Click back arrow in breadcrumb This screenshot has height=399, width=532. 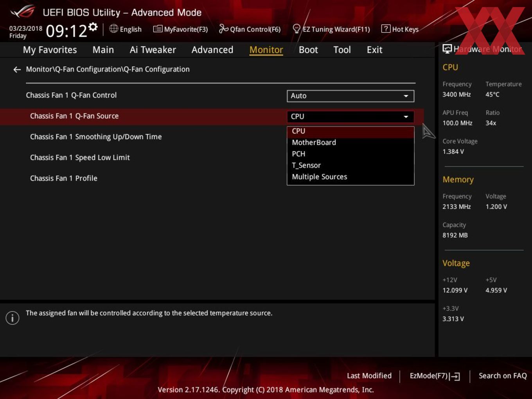click(17, 70)
